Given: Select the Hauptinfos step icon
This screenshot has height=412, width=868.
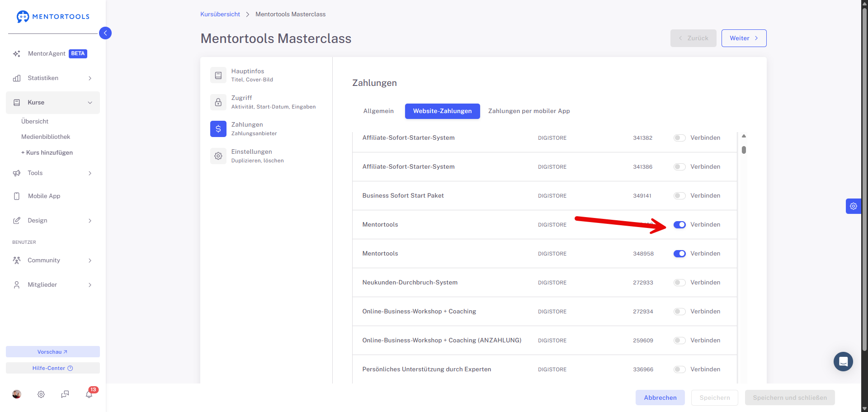Looking at the screenshot, I should (218, 75).
